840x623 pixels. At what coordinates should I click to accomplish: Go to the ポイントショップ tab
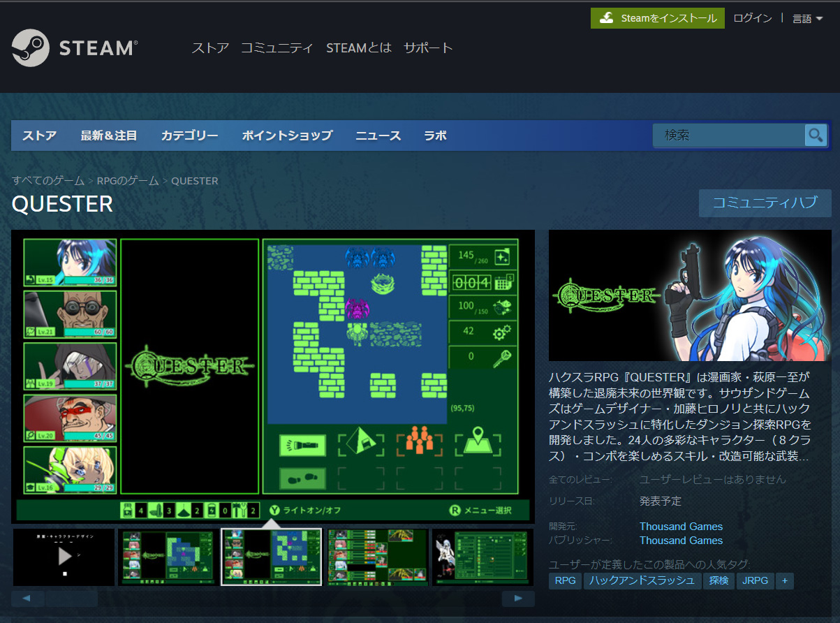287,135
